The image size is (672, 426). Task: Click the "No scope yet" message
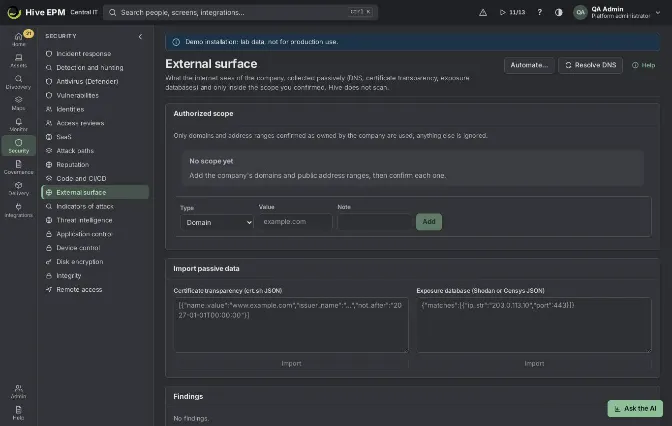[211, 161]
